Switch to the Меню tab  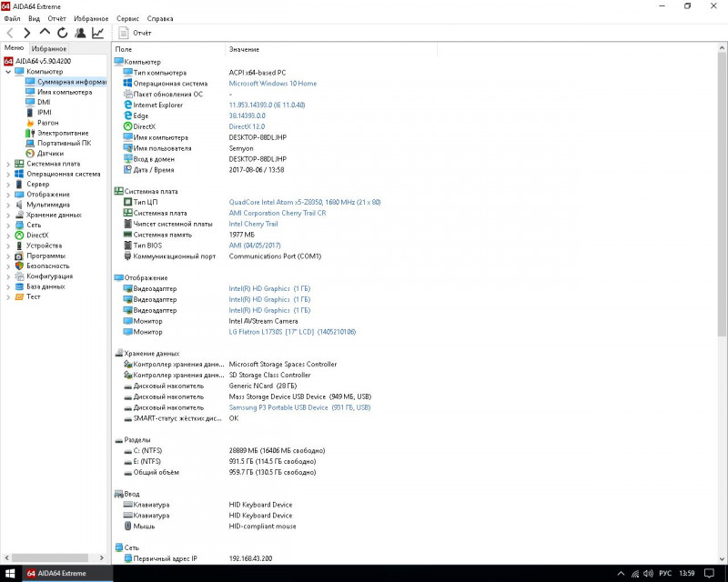pyautogui.click(x=14, y=48)
